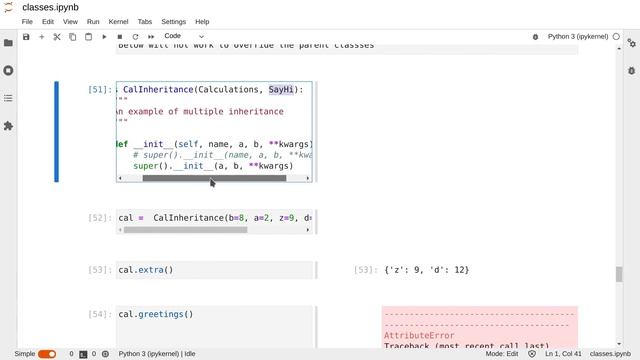Restart kernel and run all cells
Screen dimensions: 640x360
[x=151, y=37]
